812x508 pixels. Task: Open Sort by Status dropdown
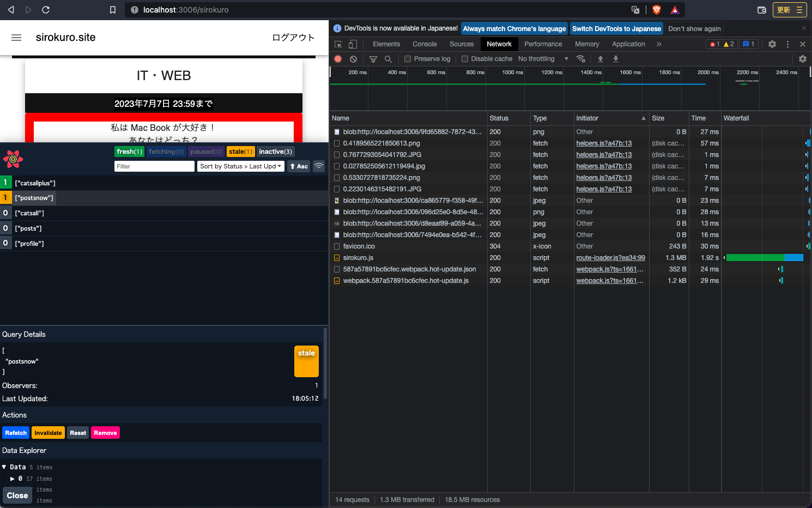[x=241, y=166]
